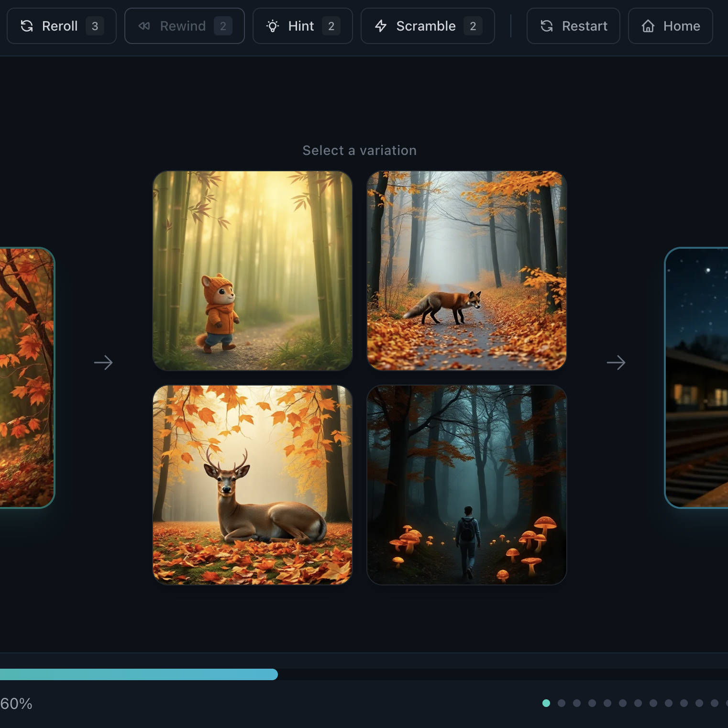Viewport: 728px width, 728px height.
Task: Click the arrow left of the variations grid
Action: (103, 363)
